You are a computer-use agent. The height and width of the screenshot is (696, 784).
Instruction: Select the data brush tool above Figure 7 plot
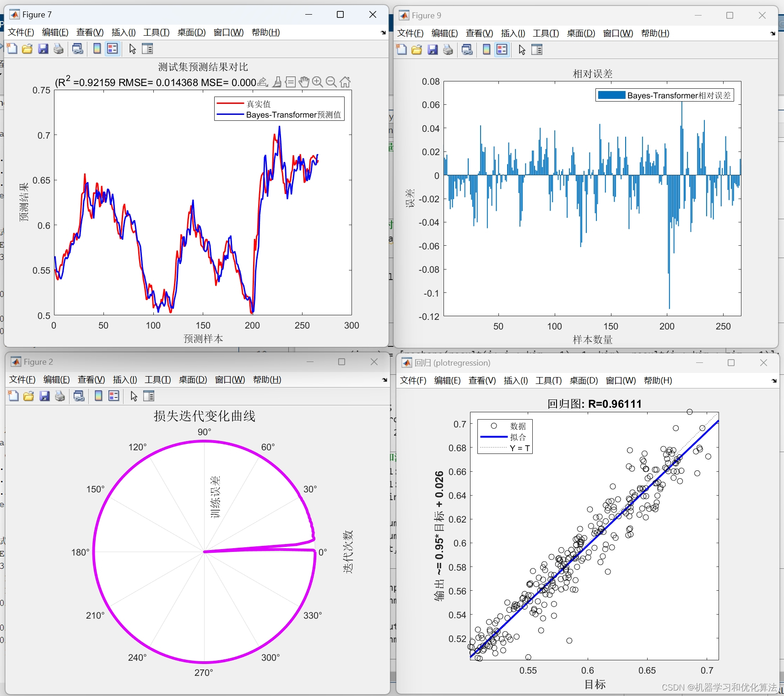[x=277, y=82]
